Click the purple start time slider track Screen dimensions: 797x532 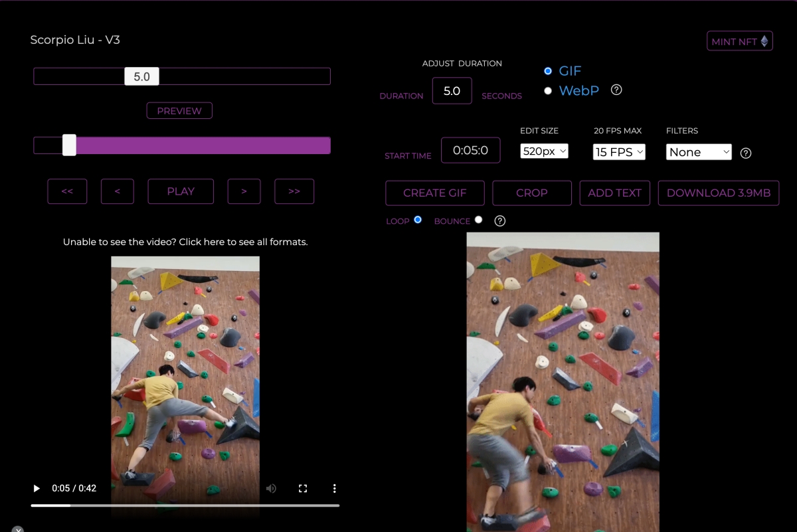coord(182,145)
